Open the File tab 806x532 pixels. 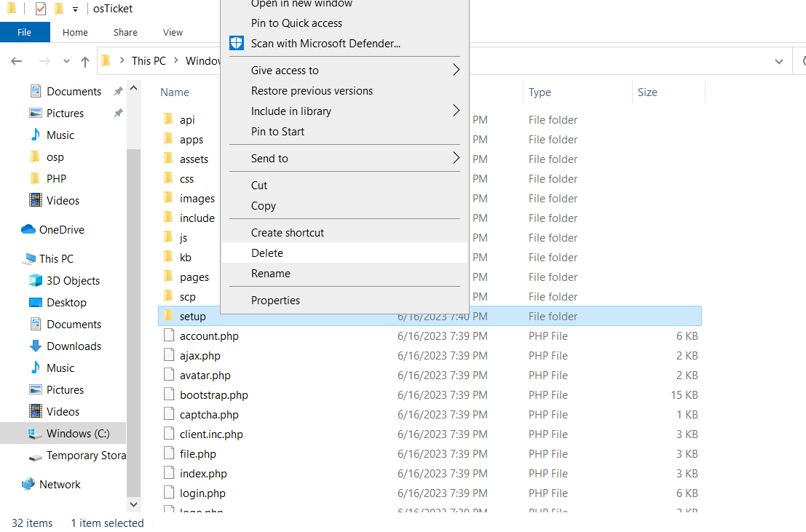(x=25, y=32)
